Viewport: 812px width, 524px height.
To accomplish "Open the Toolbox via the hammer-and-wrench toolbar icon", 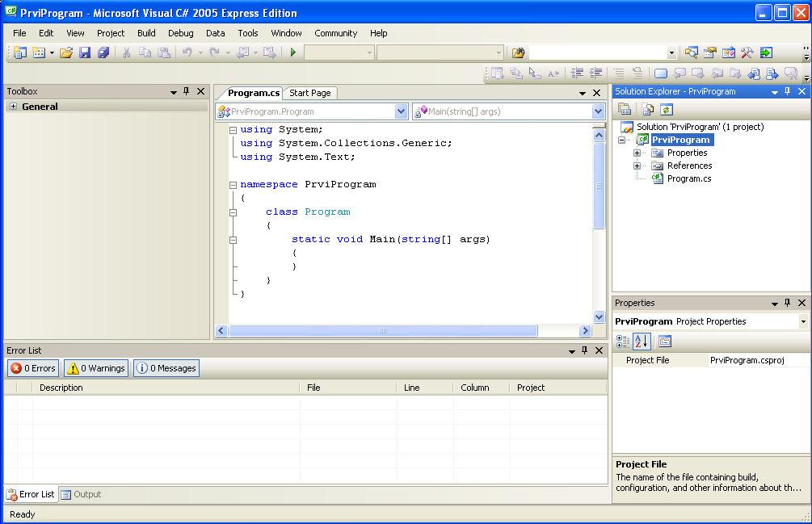I will pos(747,52).
